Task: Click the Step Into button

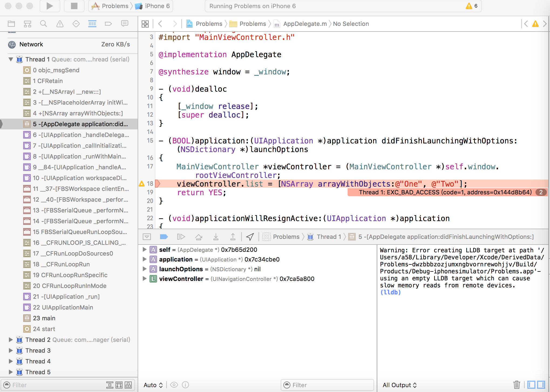Action: coord(216,237)
